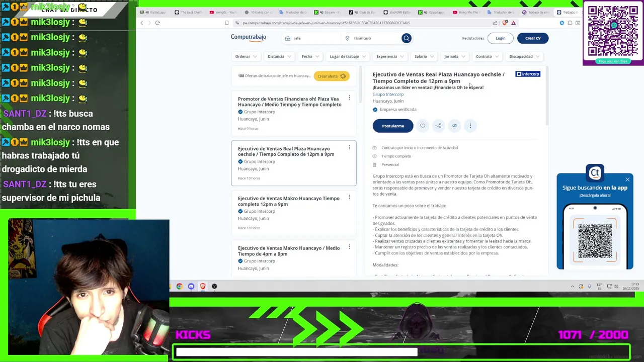Switch to the Kicklet.app browser tab
Viewport: 644px width, 362px height.
[x=154, y=12]
